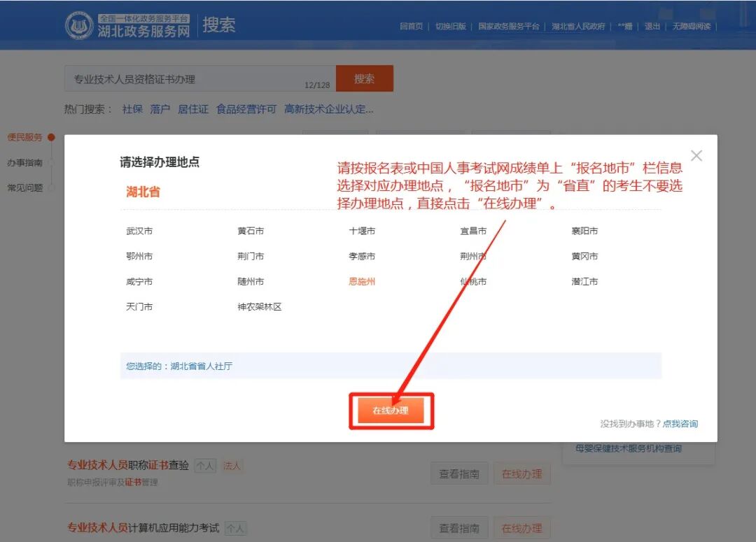
Task: Click 在线办理 for 职称证书查验
Action: pos(522,474)
